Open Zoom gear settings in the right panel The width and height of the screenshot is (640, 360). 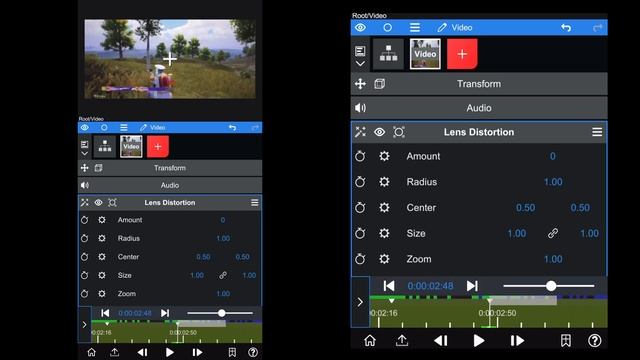tap(384, 259)
